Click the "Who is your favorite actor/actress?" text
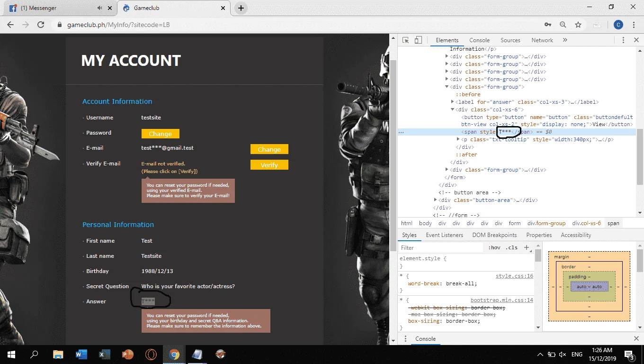644x364 pixels. pyautogui.click(x=188, y=286)
